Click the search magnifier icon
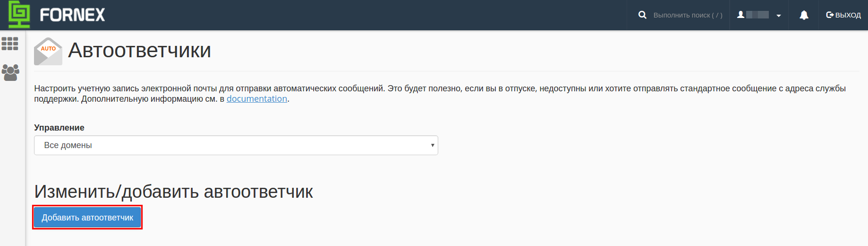This screenshot has height=246, width=868. (x=642, y=15)
